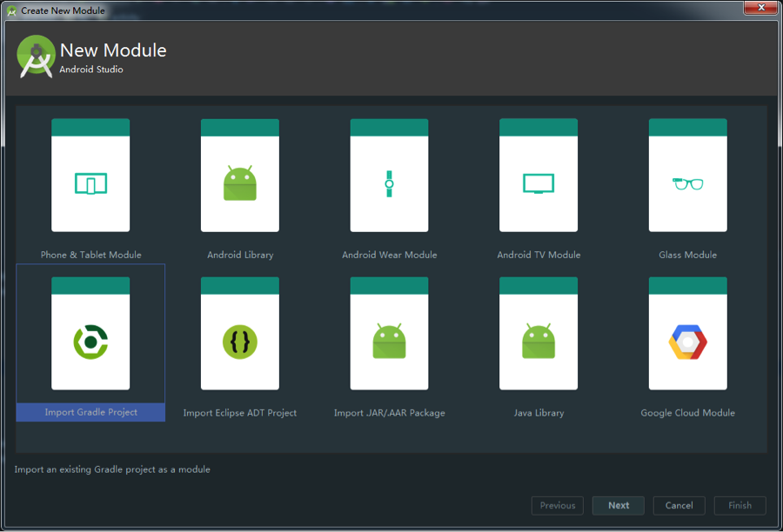Click the 'Android Wear Module' label
783x532 pixels.
[390, 255]
